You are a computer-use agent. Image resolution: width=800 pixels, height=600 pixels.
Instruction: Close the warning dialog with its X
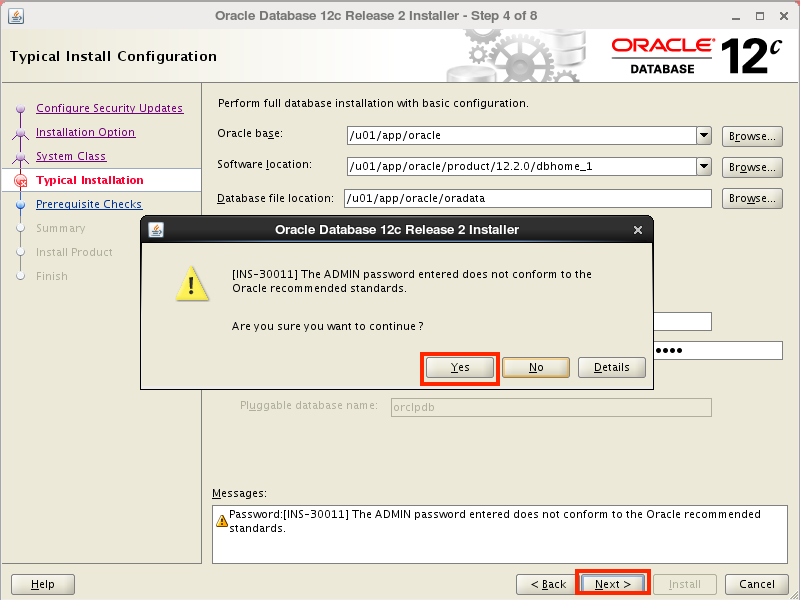pyautogui.click(x=638, y=230)
